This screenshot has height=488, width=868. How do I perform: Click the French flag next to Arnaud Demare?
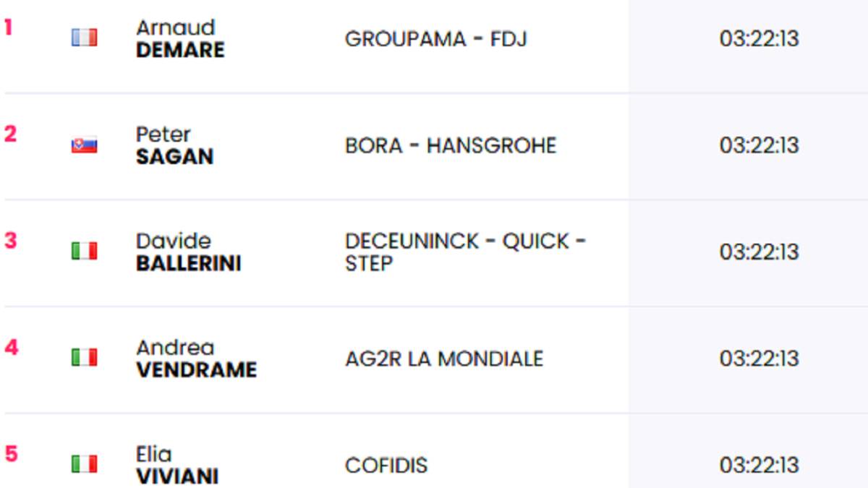click(x=84, y=38)
